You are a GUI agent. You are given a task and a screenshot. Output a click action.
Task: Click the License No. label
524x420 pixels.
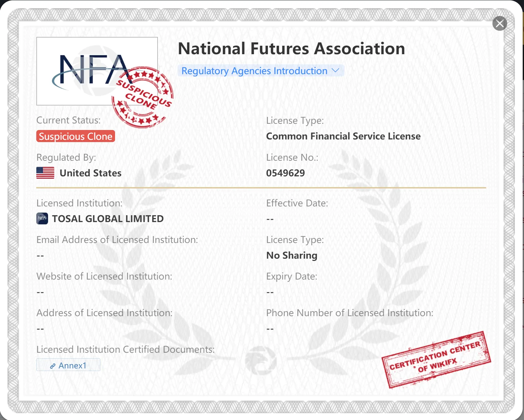[292, 157]
